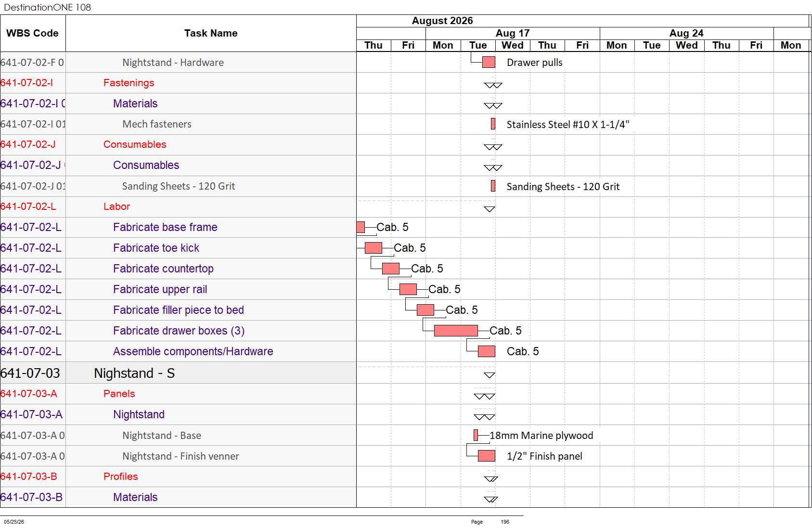The height and width of the screenshot is (528, 812).
Task: Select the August 2026 month header
Action: [442, 21]
